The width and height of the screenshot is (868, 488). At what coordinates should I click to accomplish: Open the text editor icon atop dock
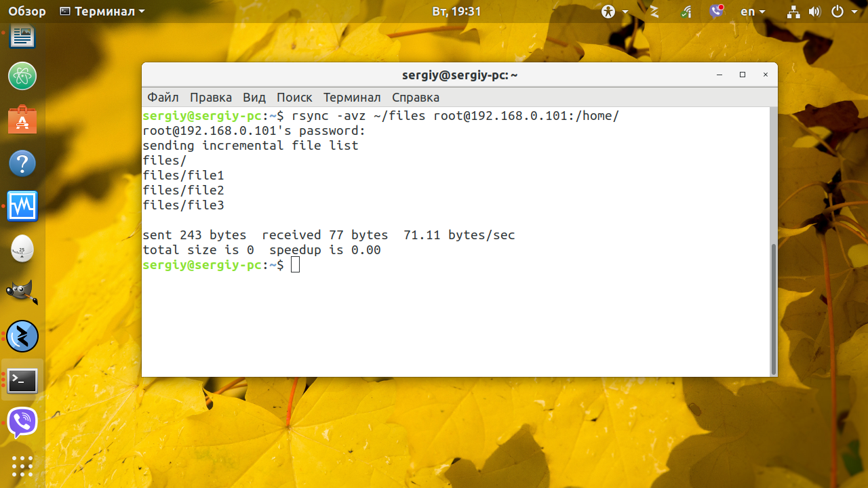click(x=22, y=35)
